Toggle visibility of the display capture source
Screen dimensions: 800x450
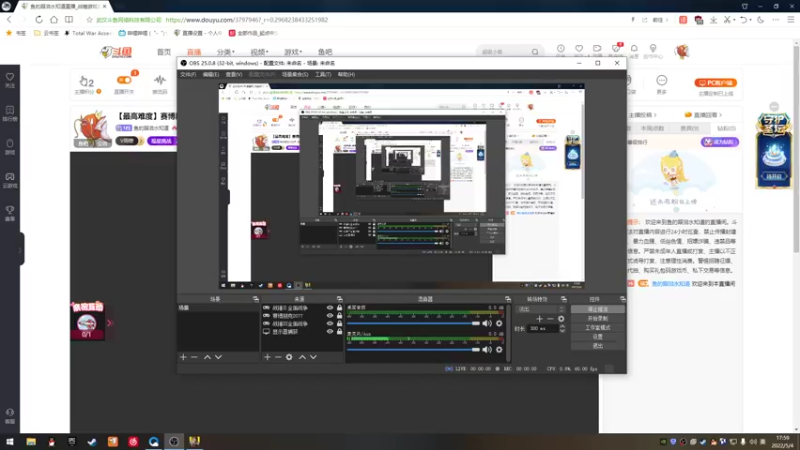click(x=330, y=332)
